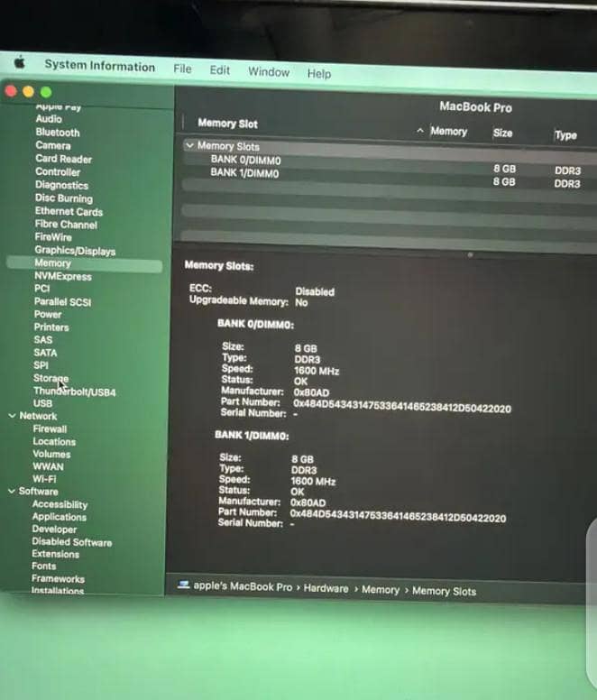Viewport: 597px width, 700px height.
Task: Sort by the Size column header
Action: 502,133
